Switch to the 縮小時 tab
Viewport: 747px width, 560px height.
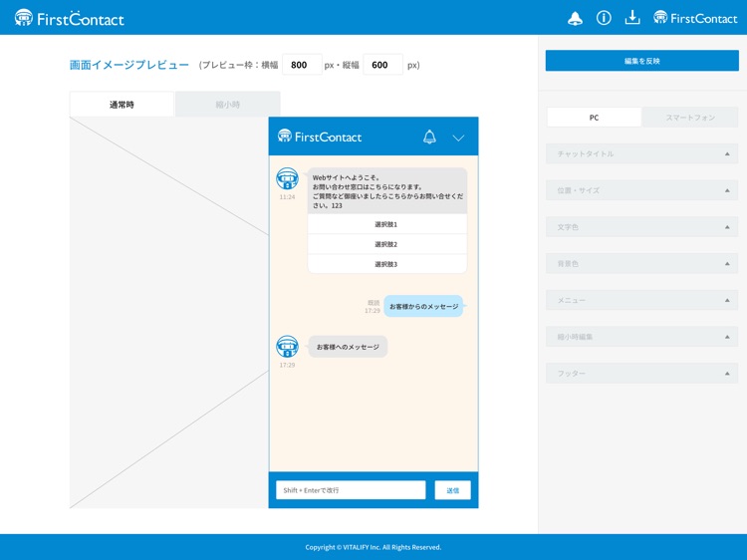(x=228, y=105)
